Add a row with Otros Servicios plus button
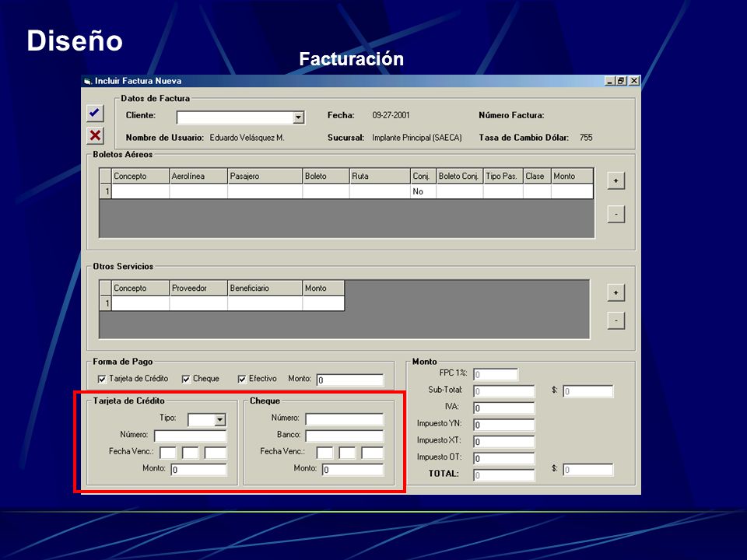Image resolution: width=747 pixels, height=560 pixels. tap(616, 293)
